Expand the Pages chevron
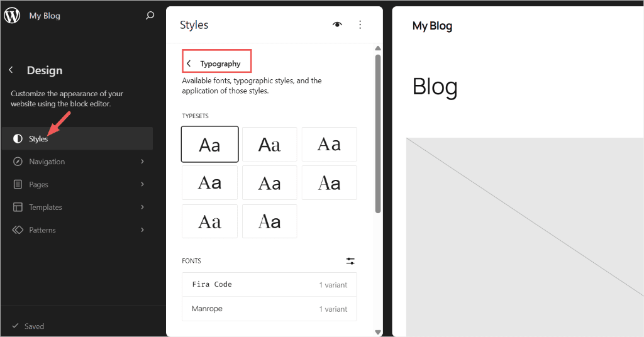The height and width of the screenshot is (337, 644). tap(143, 184)
